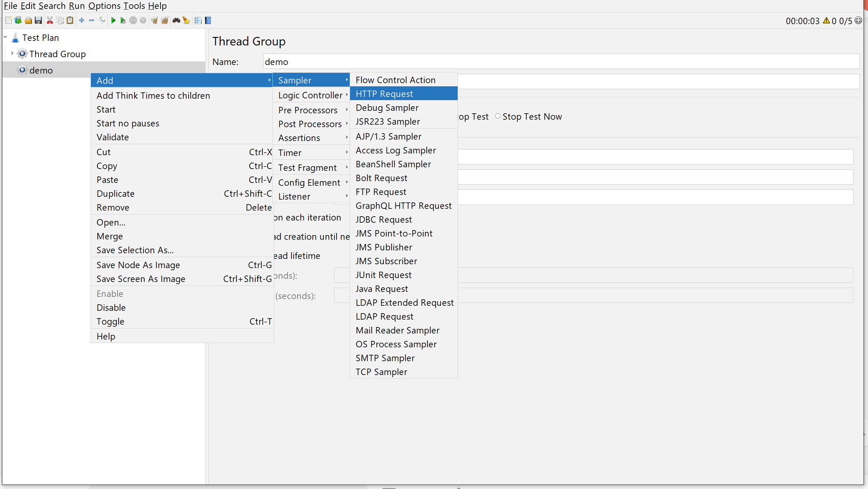
Task: Open the Pre Processors submenu
Action: point(311,110)
